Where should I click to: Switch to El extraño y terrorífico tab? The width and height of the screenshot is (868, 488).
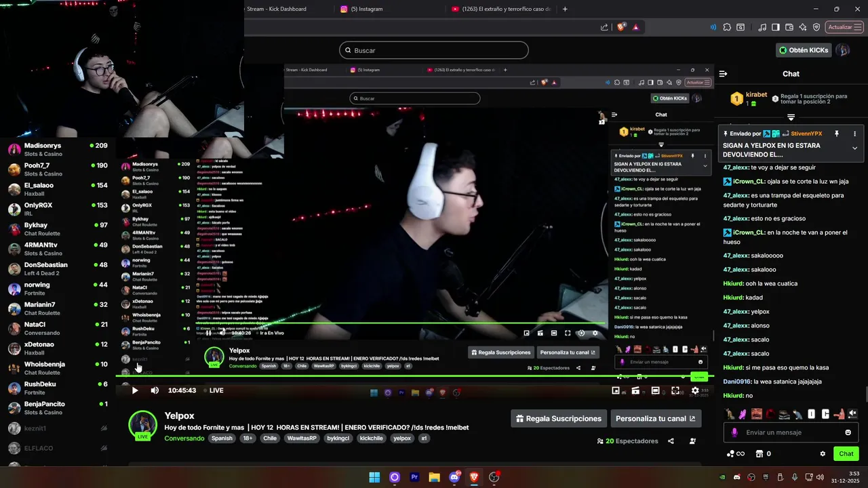[x=500, y=9]
